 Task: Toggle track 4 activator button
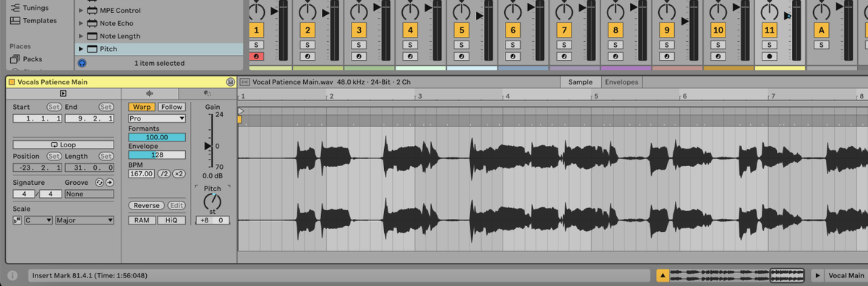[410, 30]
